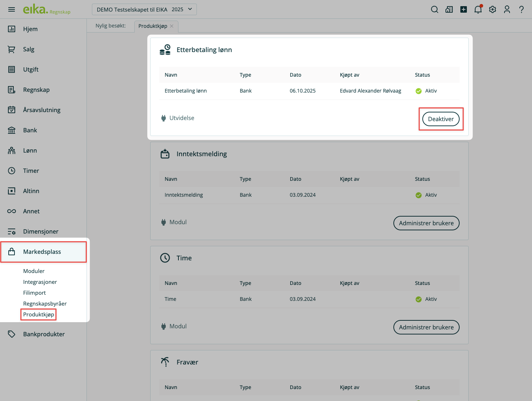The height and width of the screenshot is (401, 532).
Task: Expand the Regnskap sidebar menu
Action: (36, 90)
